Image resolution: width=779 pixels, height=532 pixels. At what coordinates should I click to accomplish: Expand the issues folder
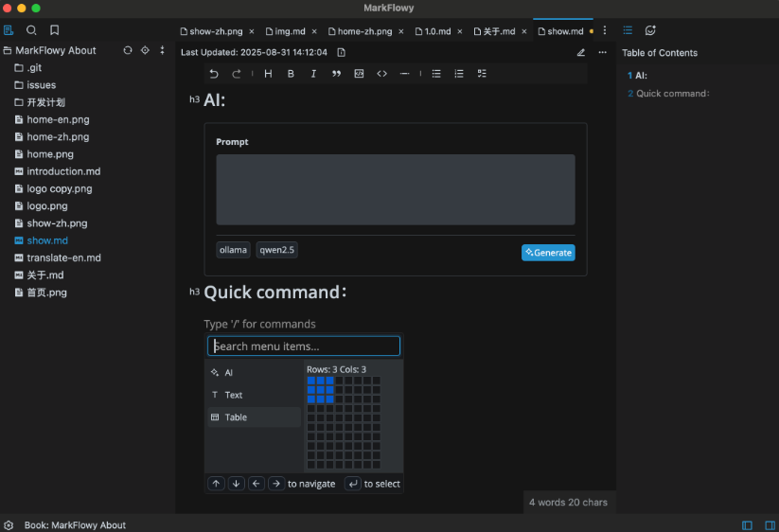point(41,85)
